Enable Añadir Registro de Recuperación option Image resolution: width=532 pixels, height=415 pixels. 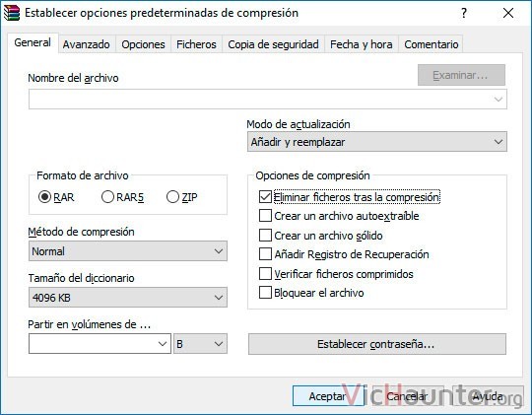[x=265, y=254]
